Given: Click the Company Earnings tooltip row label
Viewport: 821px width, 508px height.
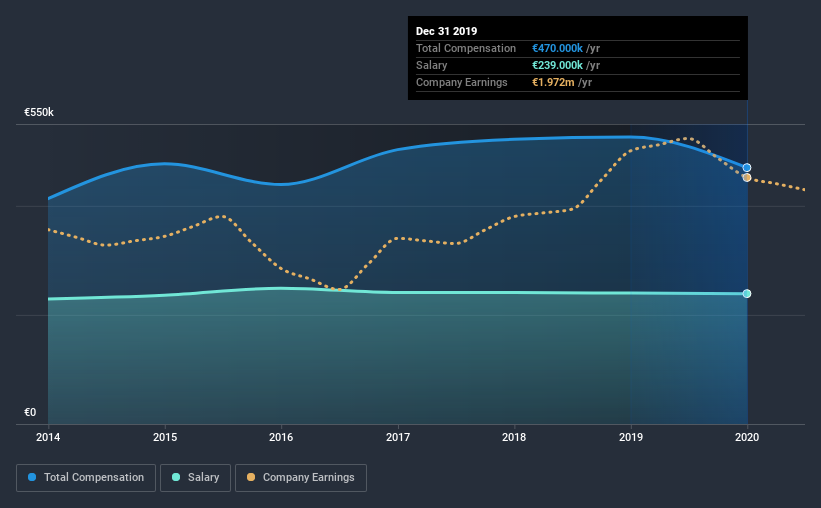Looking at the screenshot, I should (x=462, y=82).
